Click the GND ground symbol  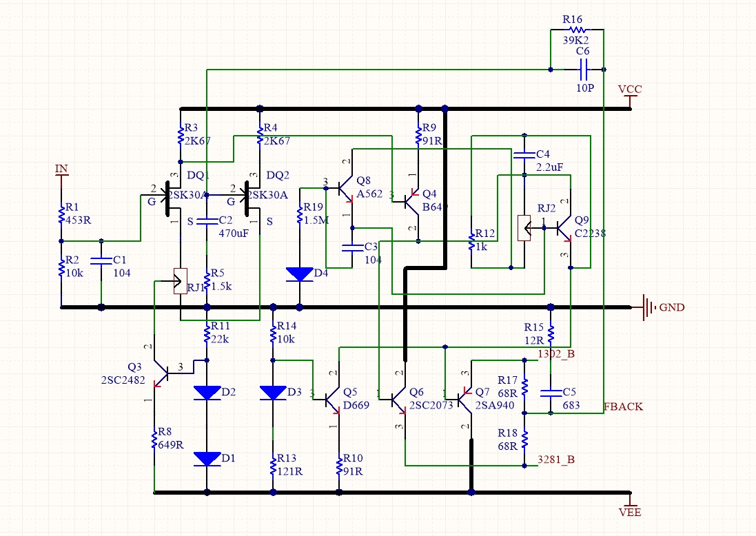pyautogui.click(x=648, y=307)
